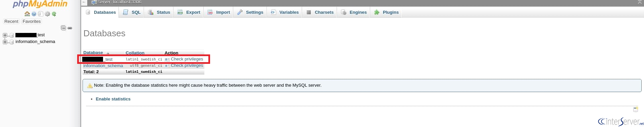
Task: Open the Status tab
Action: point(159,12)
